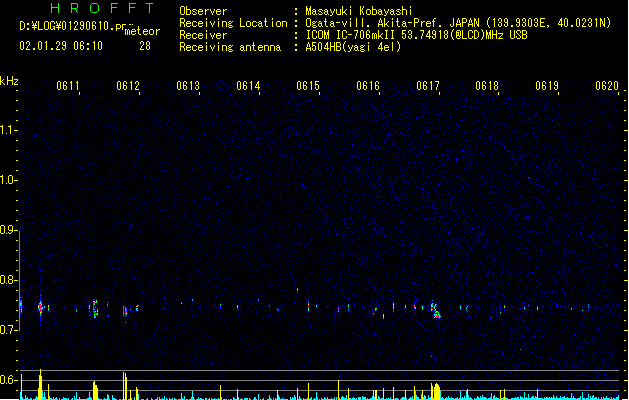This screenshot has height=400, width=629.
Task: Click the tall yellow intensity bar near 0612
Action: tap(124, 386)
